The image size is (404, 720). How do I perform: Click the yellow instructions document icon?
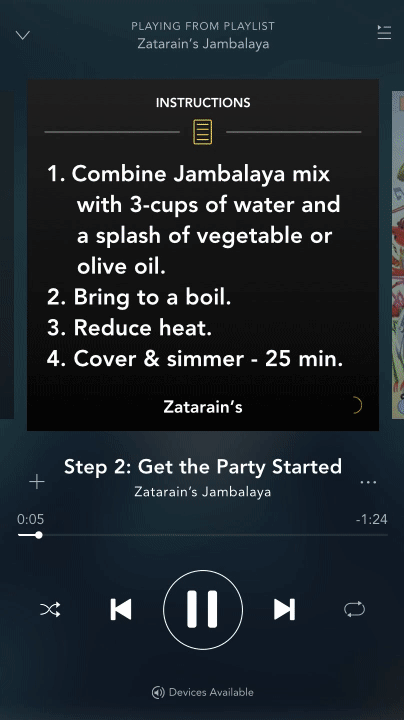pyautogui.click(x=202, y=132)
